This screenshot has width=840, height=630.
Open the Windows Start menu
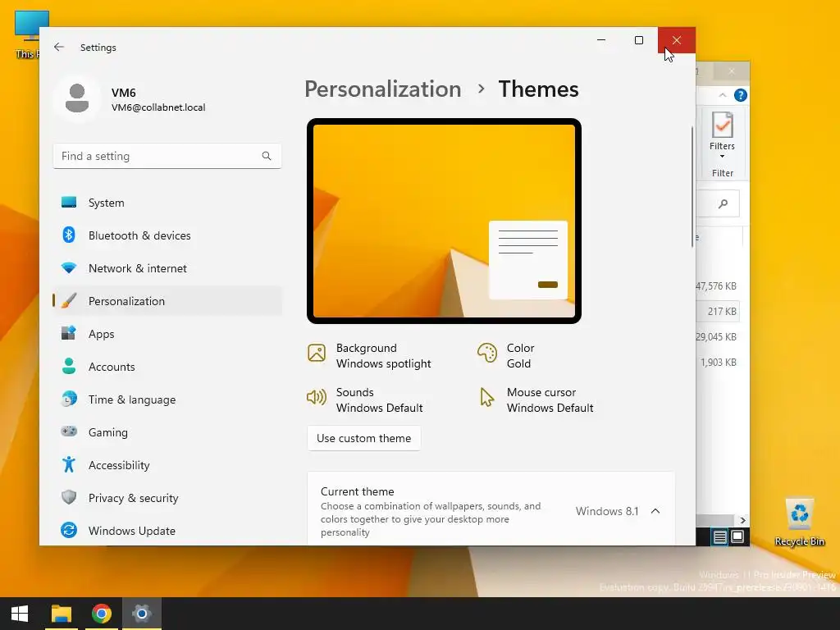(x=20, y=614)
